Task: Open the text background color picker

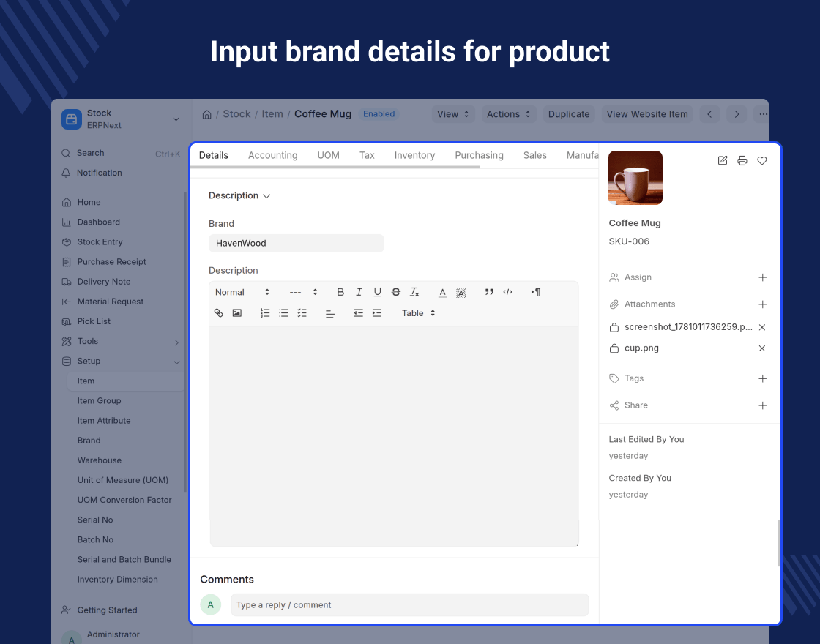Action: pos(461,292)
